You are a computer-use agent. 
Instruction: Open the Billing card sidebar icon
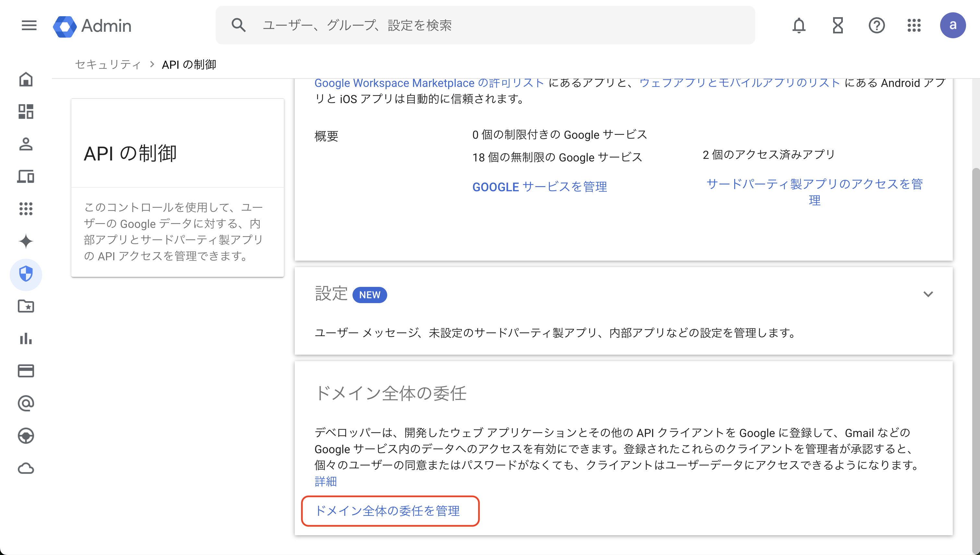point(26,371)
